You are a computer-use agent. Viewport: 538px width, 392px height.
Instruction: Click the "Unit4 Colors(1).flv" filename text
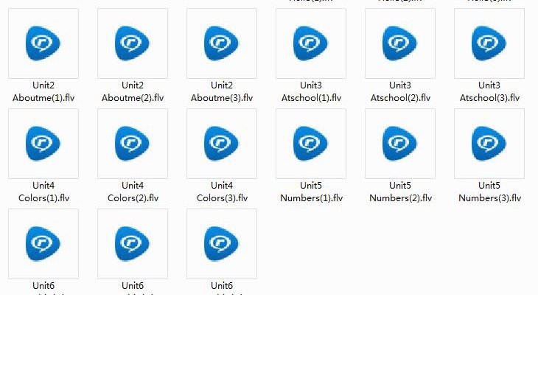coord(43,192)
